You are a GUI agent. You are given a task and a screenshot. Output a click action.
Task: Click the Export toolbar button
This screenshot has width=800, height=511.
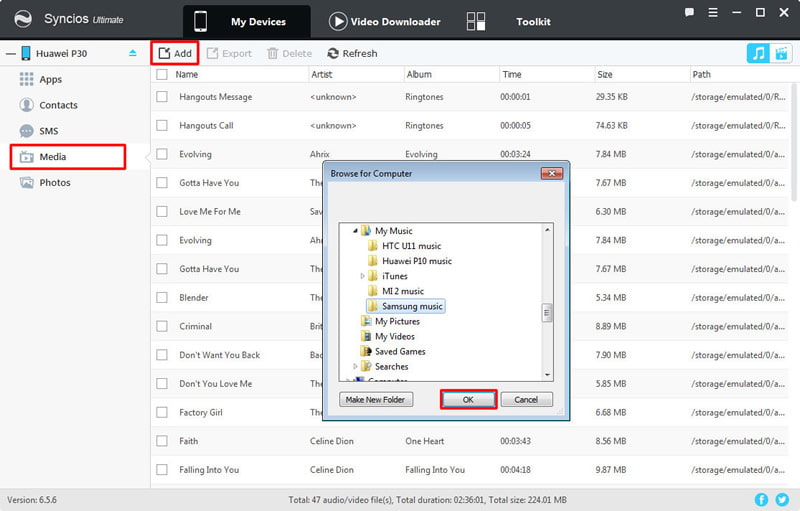[230, 53]
